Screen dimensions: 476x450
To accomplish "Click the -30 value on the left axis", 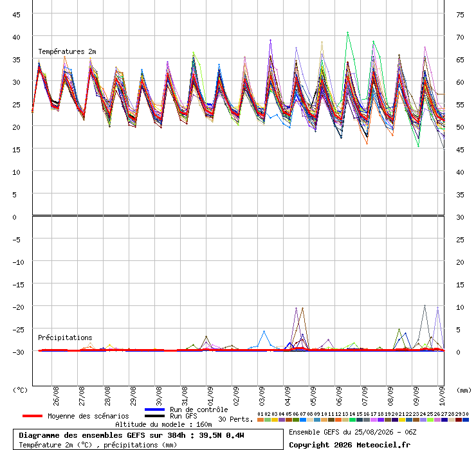I will [18, 352].
